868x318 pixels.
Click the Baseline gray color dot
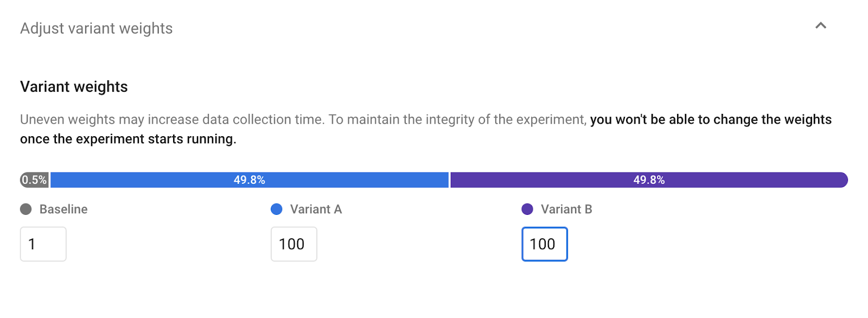click(x=26, y=209)
